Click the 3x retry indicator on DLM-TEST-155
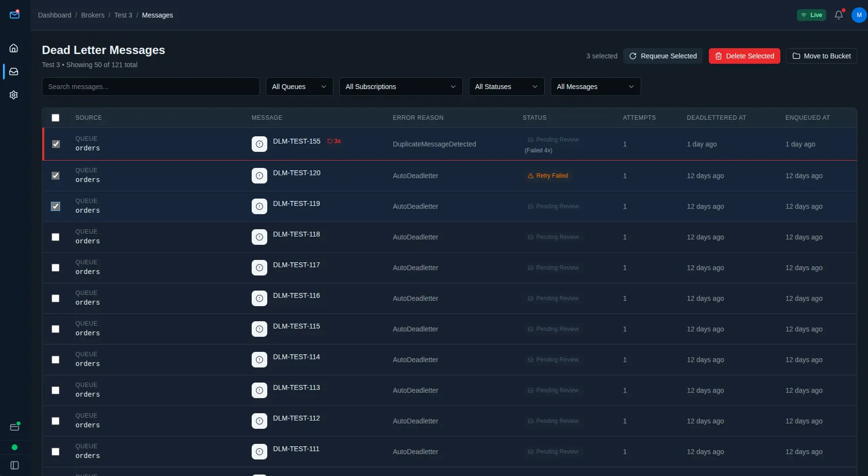The height and width of the screenshot is (476, 868). pyautogui.click(x=334, y=141)
